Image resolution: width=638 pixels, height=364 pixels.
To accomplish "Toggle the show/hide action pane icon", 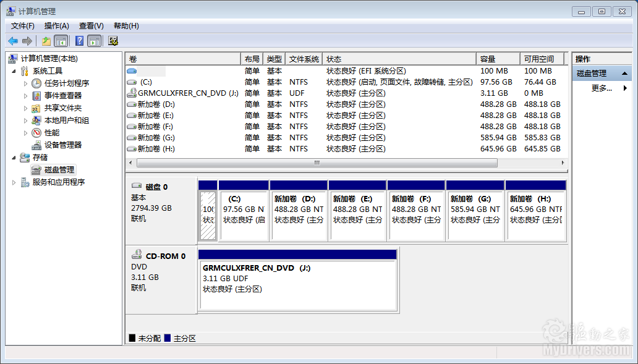I will 94,41.
